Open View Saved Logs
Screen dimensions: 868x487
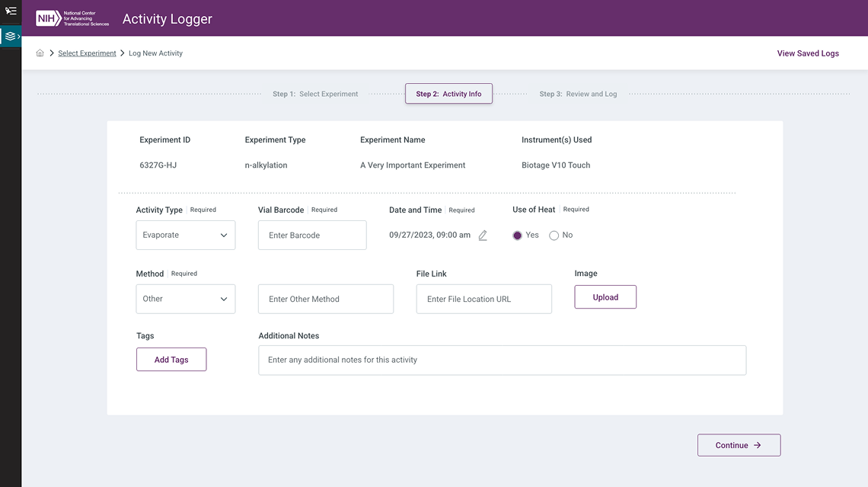(x=807, y=53)
